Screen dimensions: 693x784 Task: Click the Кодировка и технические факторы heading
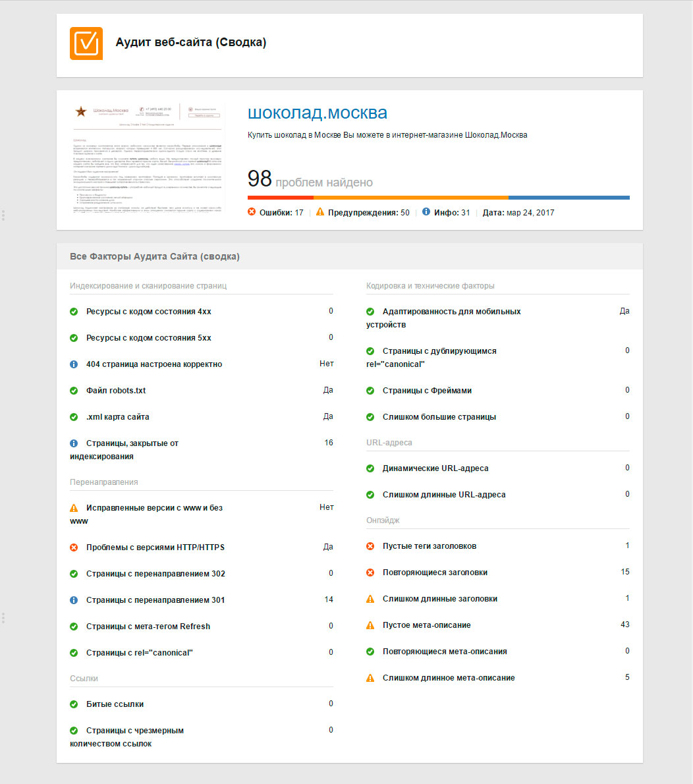430,286
